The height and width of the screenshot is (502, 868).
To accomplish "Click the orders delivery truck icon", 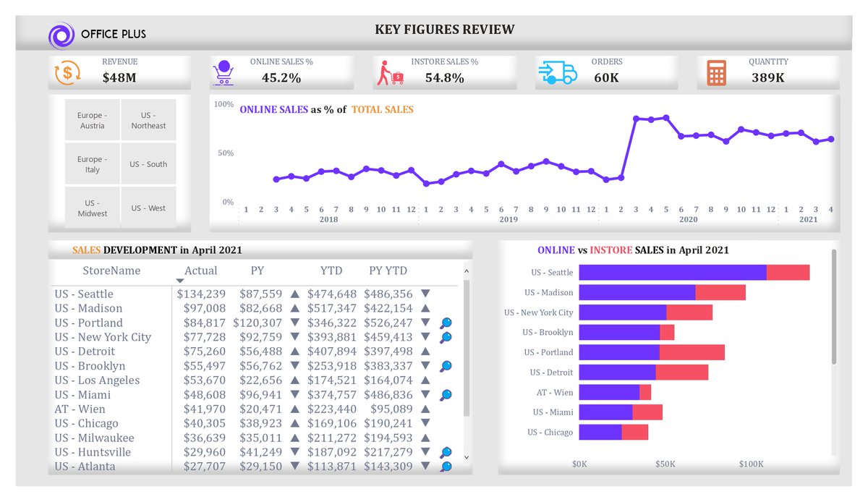I will click(558, 72).
